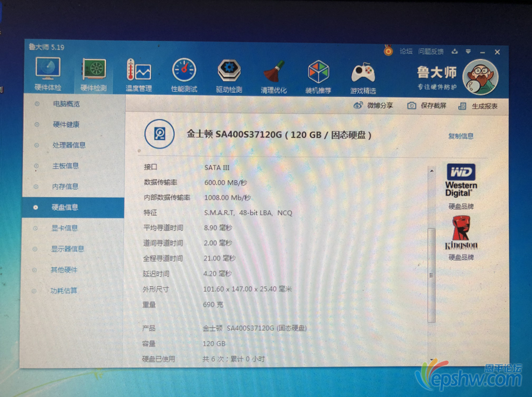The height and width of the screenshot is (397, 532).
Task: Select 显卡信息 in sidebar
Action: point(64,228)
